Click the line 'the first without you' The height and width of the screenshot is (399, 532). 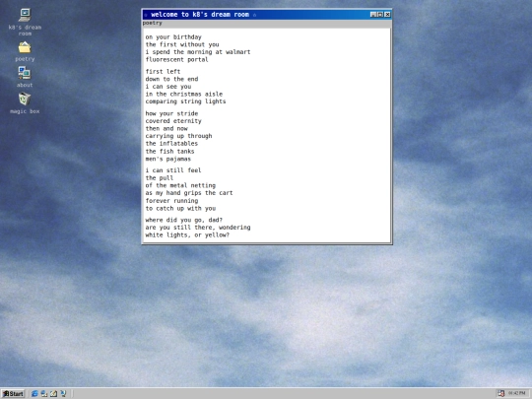point(182,44)
